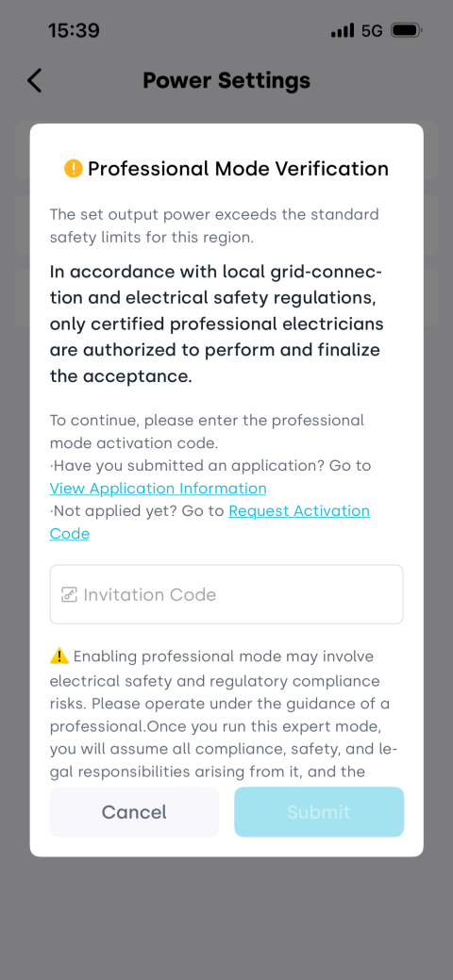This screenshot has width=453, height=980.
Task: Click the Submit button
Action: click(319, 812)
